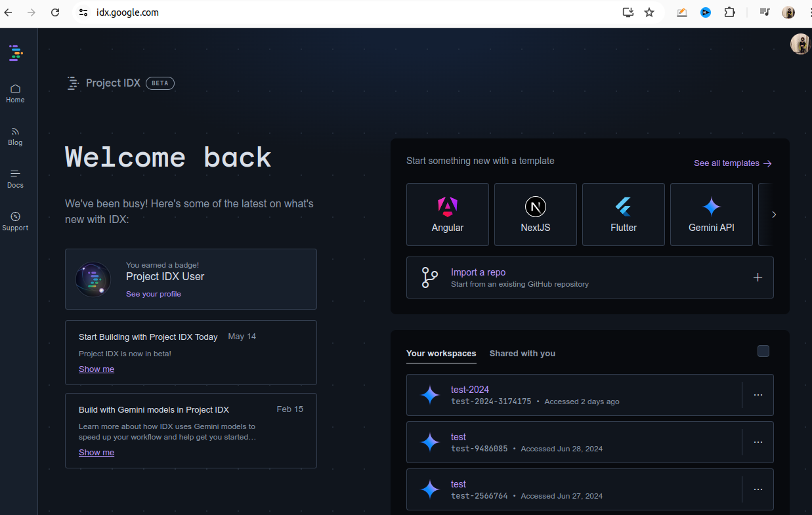
Task: Toggle the checkbox above the workspaces list
Action: coord(763,351)
